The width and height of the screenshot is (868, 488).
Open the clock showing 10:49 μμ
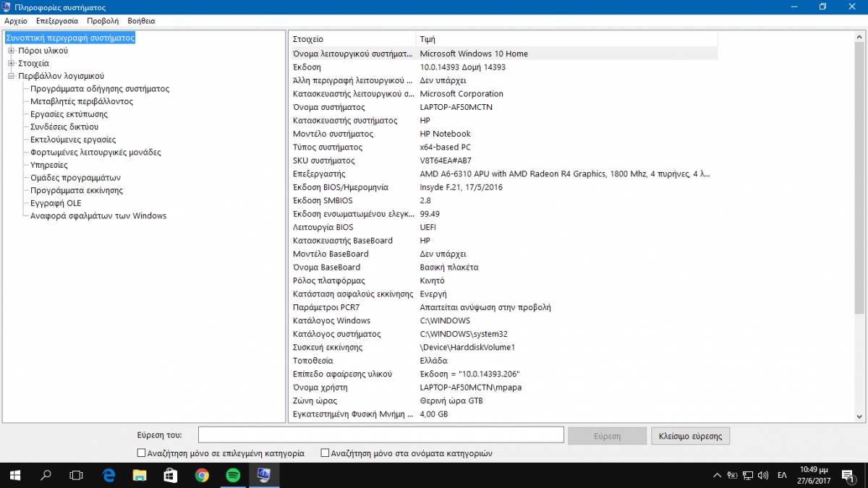click(815, 475)
